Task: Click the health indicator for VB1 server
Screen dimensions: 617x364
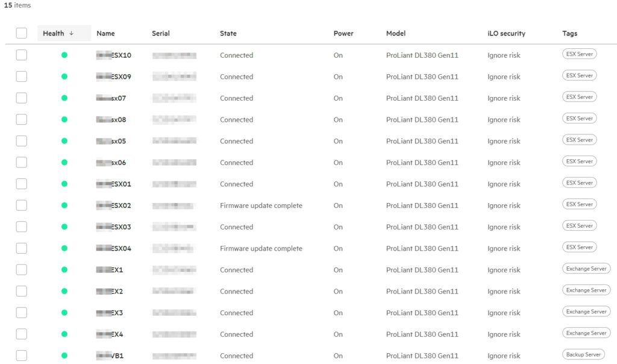Action: click(x=64, y=356)
